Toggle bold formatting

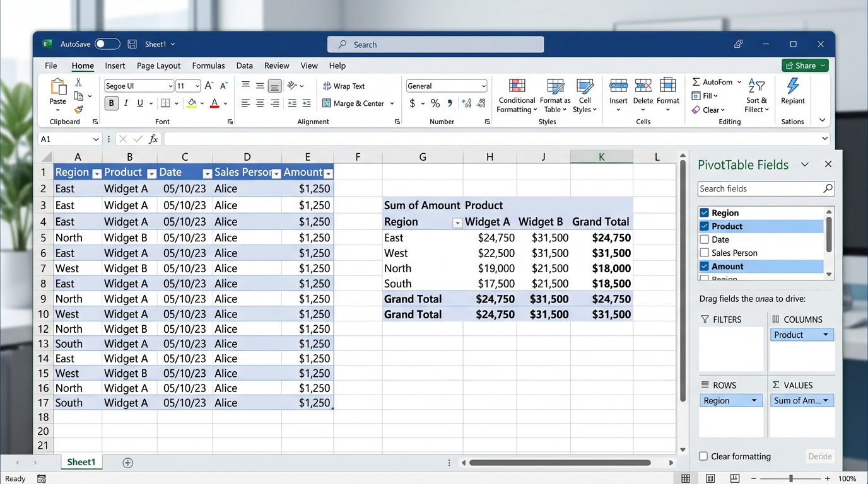(x=112, y=103)
